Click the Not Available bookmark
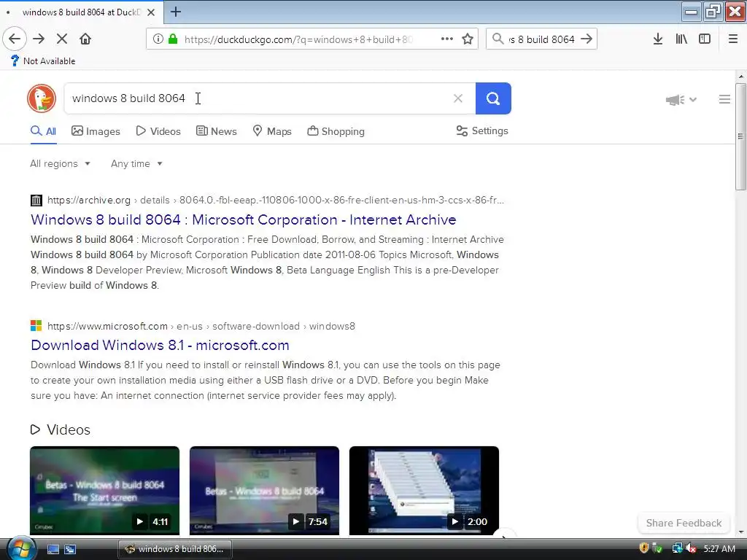Viewport: 747px width, 560px height. click(43, 61)
